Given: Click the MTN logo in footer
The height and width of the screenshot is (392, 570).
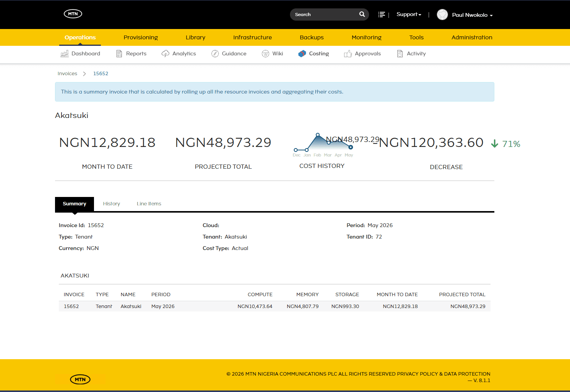Looking at the screenshot, I should pos(80,379).
